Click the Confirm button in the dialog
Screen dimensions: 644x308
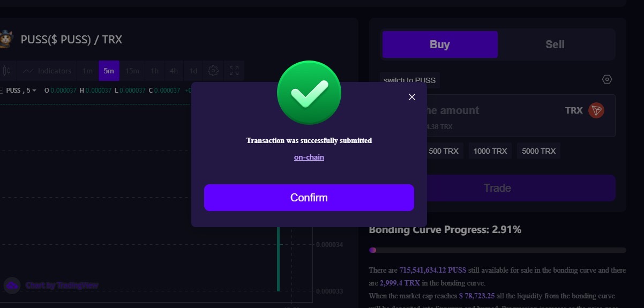(309, 198)
